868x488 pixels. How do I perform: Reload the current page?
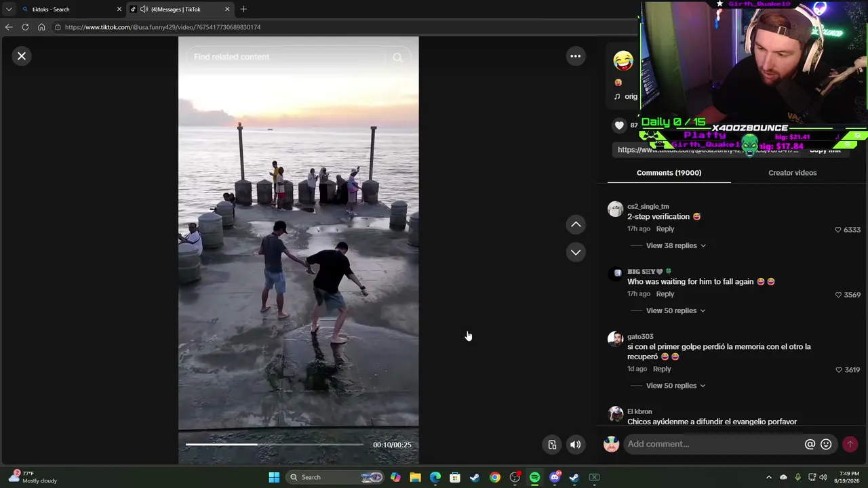tap(25, 27)
